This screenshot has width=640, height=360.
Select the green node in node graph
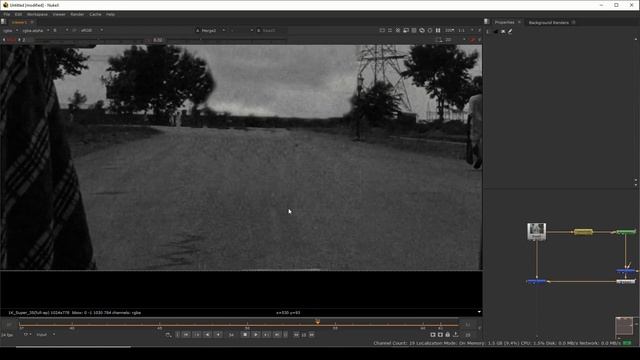[x=626, y=232]
